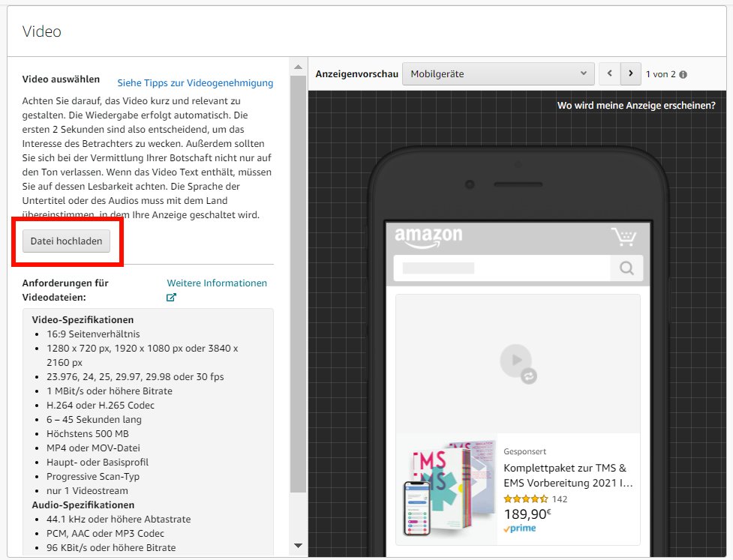Click the MP4 oder MOV-Datei item
This screenshot has height=560, width=733.
tap(93, 448)
